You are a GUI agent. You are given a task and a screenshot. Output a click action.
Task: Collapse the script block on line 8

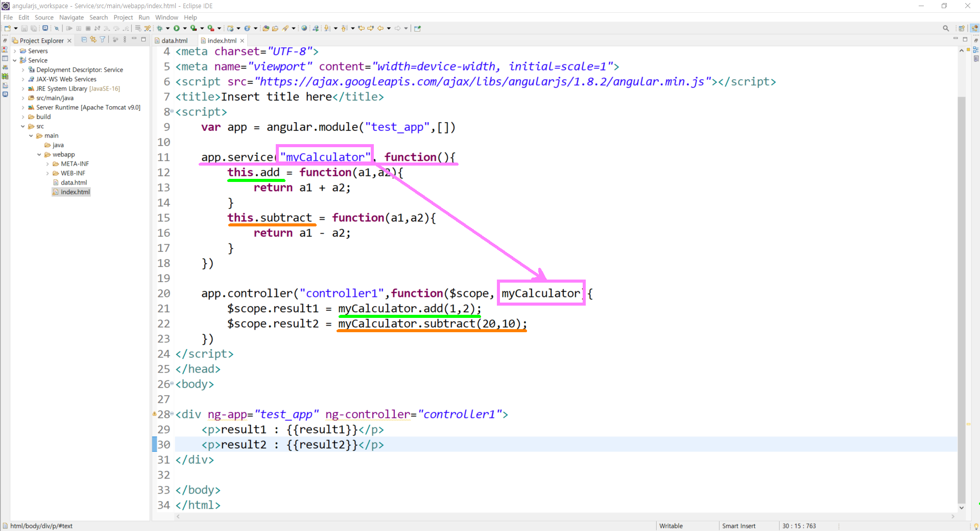[x=172, y=111]
